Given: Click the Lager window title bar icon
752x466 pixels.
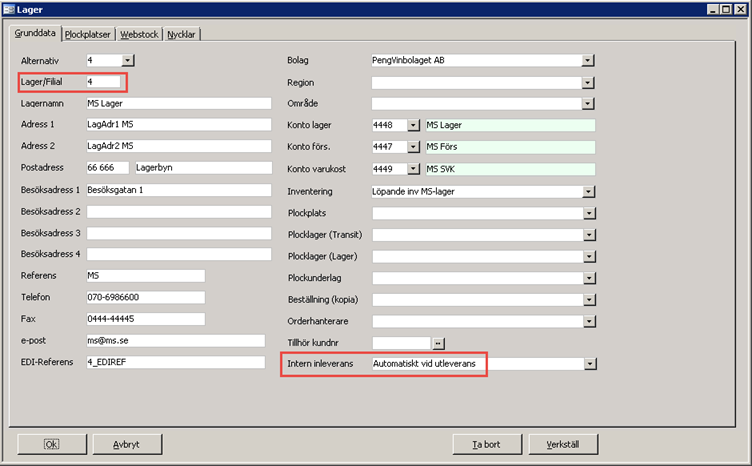Looking at the screenshot, I should pos(10,9).
